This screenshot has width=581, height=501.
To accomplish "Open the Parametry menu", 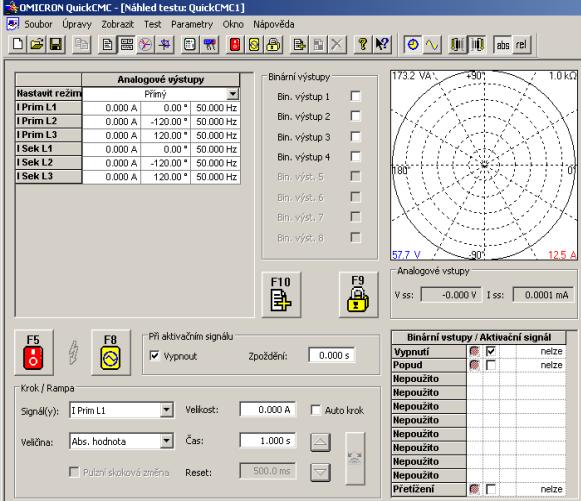I will click(x=192, y=24).
